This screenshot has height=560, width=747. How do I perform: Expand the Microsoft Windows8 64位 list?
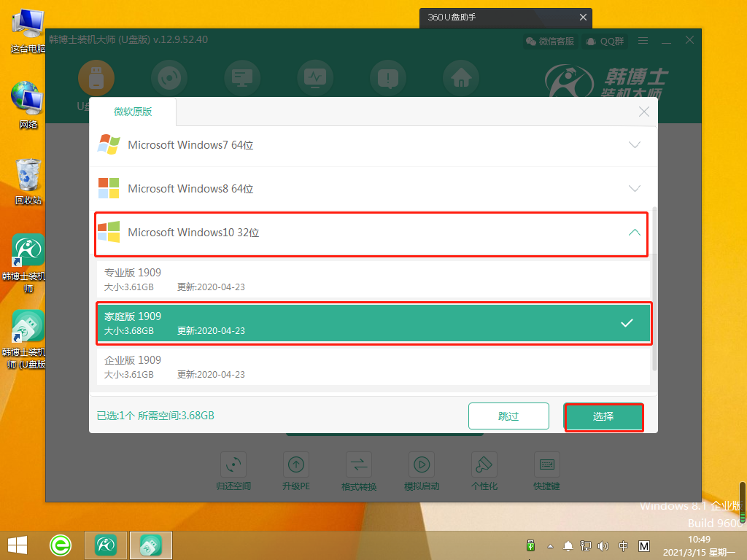[x=634, y=189]
